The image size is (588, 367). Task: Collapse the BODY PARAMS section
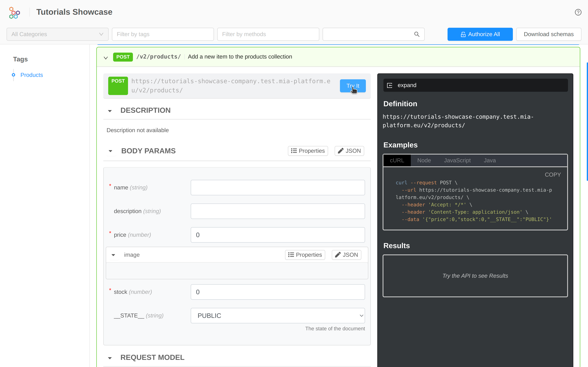pos(110,151)
